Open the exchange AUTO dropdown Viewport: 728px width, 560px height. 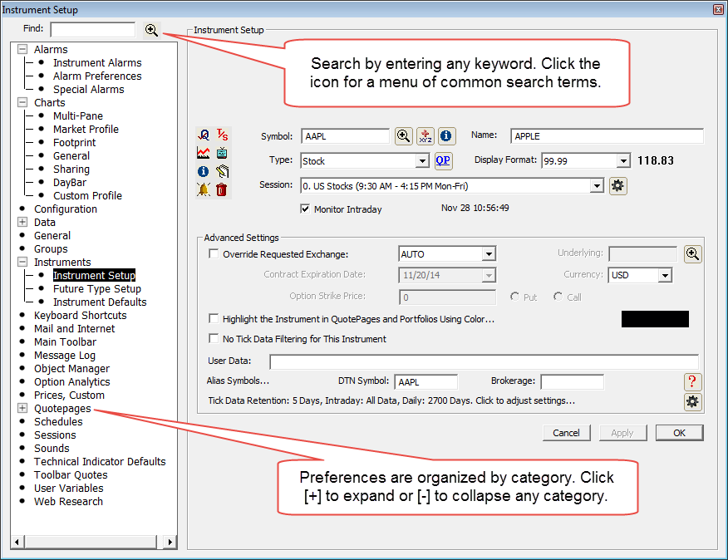489,254
